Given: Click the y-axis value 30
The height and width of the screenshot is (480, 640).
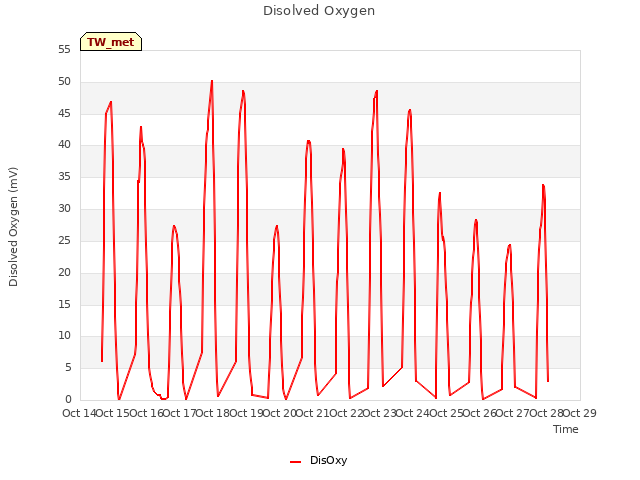Looking at the screenshot, I should [x=64, y=209].
